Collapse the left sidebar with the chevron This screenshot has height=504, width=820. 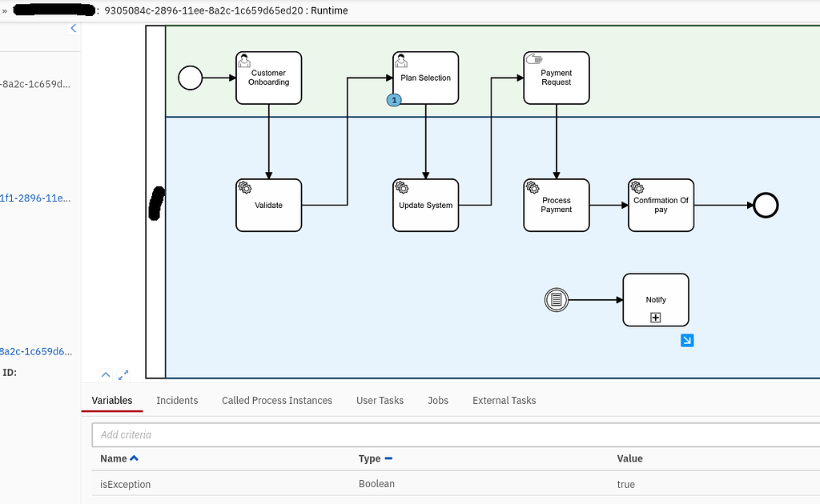click(73, 27)
